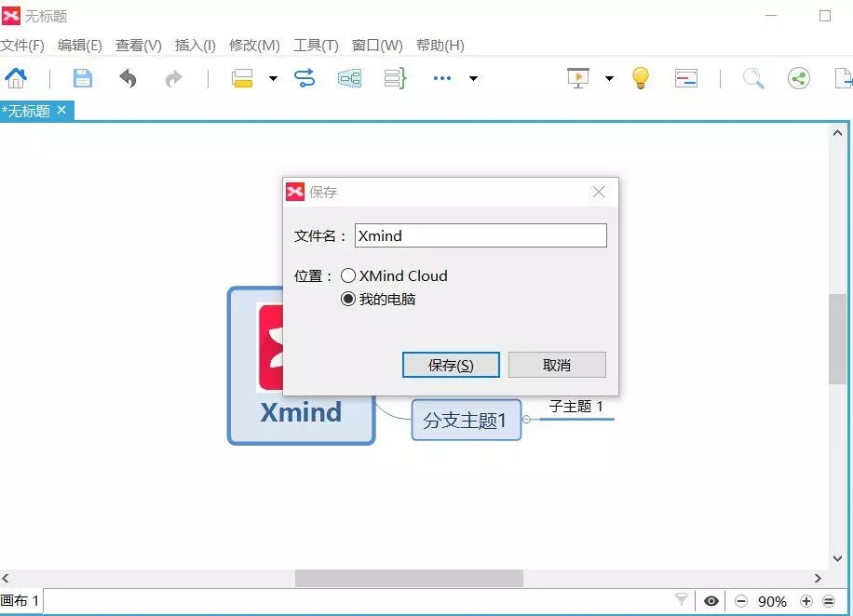Viewport: 853px width, 616px height.
Task: Click the lightbulb idea icon
Action: click(x=640, y=78)
